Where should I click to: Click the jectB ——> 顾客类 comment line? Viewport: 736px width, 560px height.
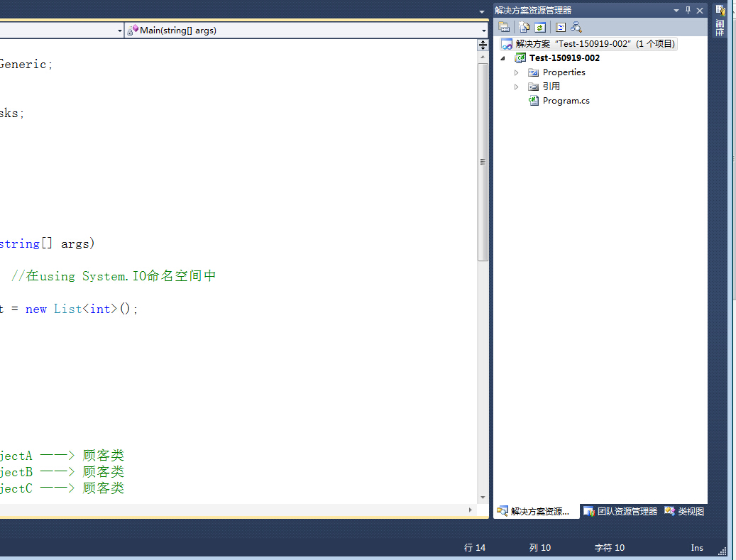[62, 472]
